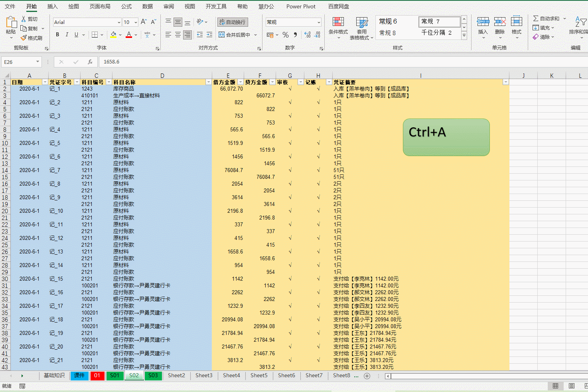This screenshot has height=392, width=588.
Task: Switch to Page Layout view in status bar
Action: tap(572, 386)
